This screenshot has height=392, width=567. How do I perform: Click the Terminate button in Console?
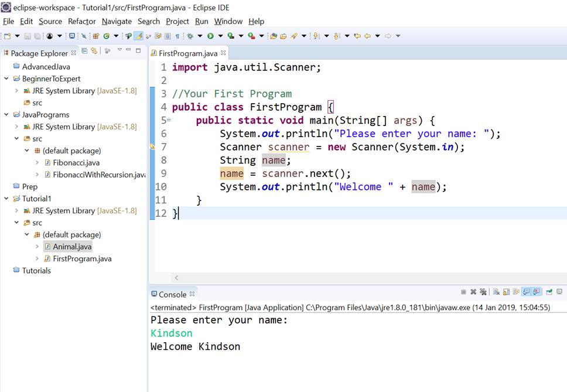click(x=464, y=291)
